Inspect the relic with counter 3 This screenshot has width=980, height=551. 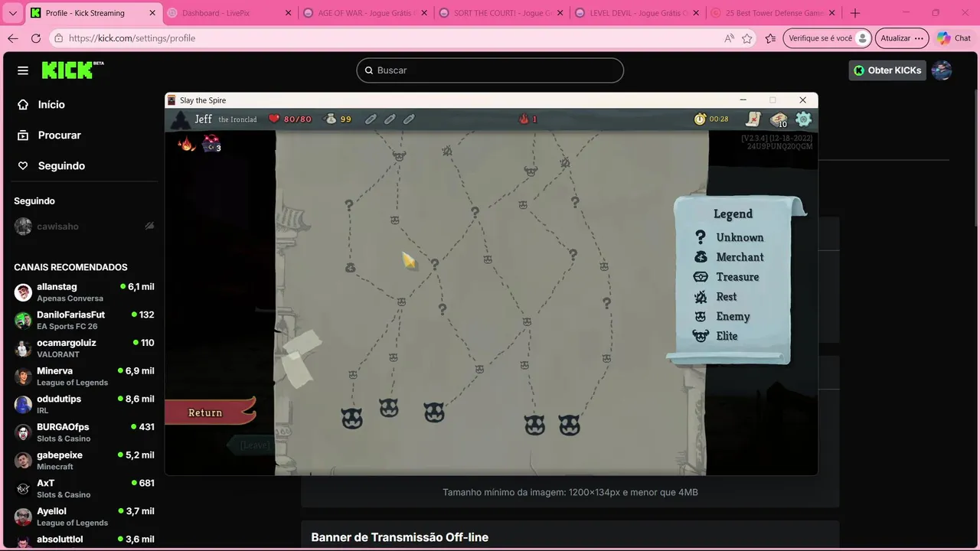pos(211,143)
